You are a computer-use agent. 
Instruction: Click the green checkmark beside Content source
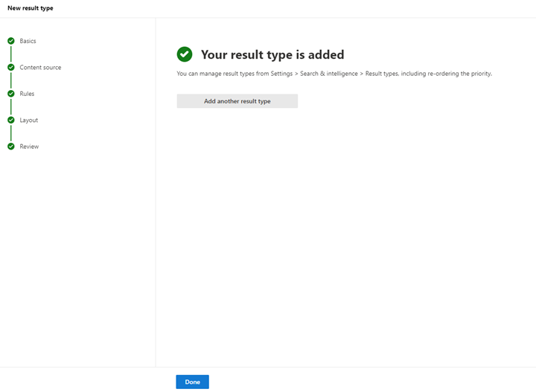click(11, 67)
